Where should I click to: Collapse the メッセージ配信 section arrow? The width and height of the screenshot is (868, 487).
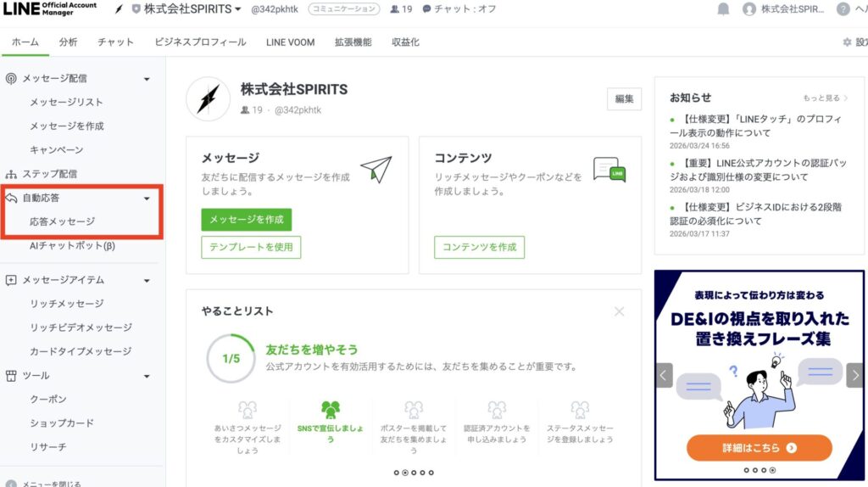147,79
